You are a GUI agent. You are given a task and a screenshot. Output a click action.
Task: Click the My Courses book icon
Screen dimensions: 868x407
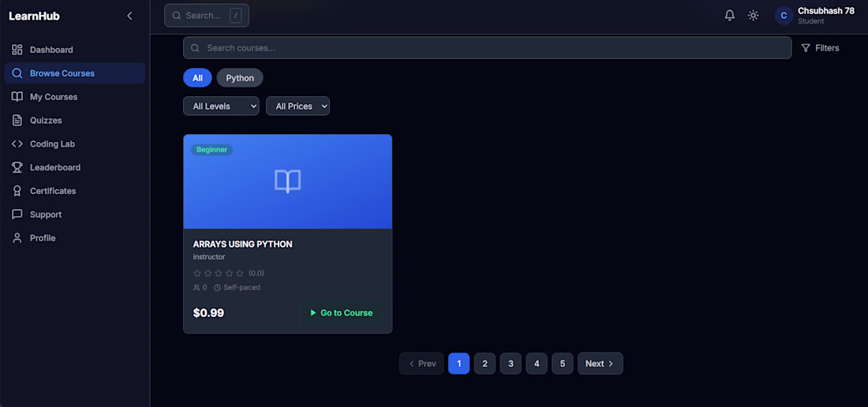tap(17, 97)
